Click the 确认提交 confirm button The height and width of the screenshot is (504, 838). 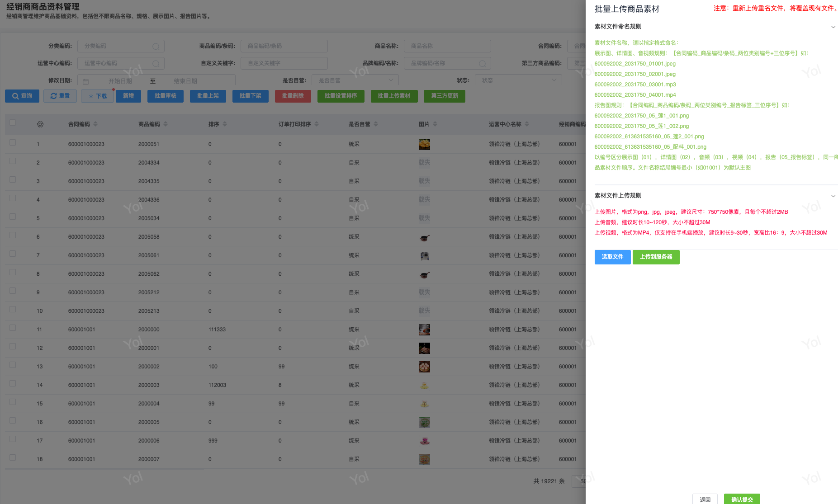pos(742,499)
